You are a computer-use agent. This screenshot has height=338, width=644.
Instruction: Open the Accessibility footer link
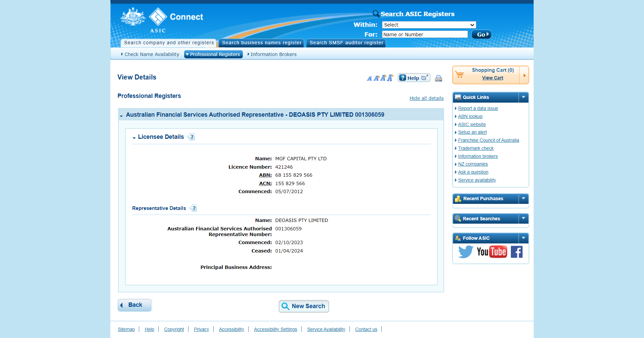coord(231,329)
